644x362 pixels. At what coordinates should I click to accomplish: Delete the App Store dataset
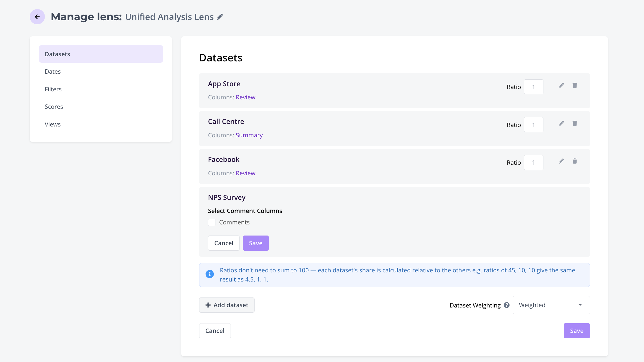coord(575,86)
